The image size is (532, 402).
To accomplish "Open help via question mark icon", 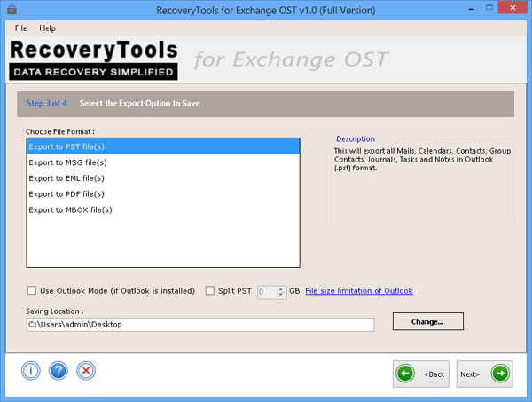I will (59, 370).
